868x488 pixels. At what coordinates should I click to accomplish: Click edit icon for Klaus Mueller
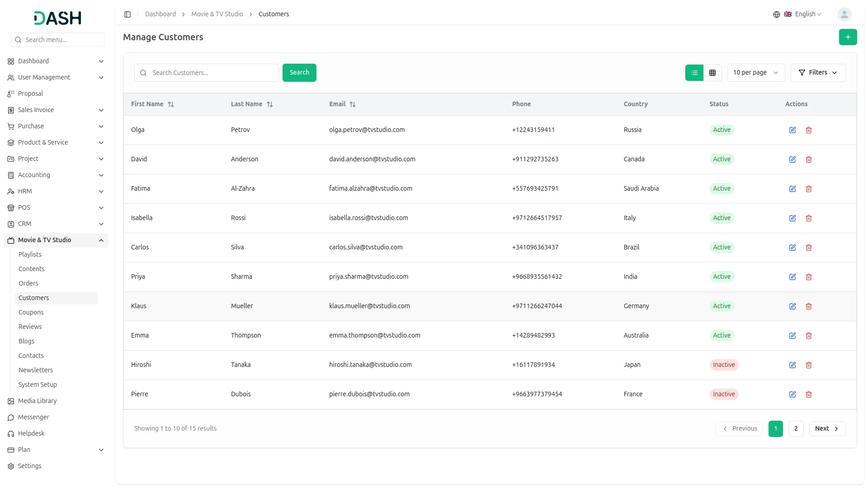(x=792, y=306)
